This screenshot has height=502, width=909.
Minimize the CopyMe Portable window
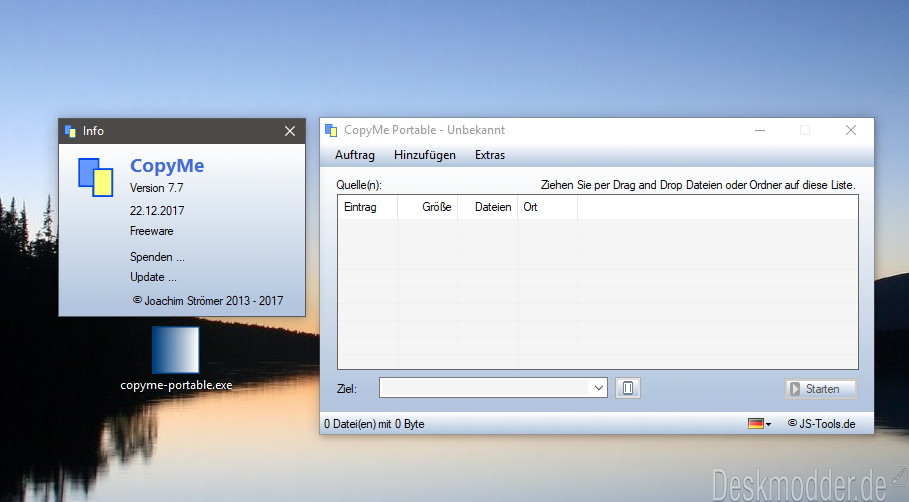pos(760,130)
